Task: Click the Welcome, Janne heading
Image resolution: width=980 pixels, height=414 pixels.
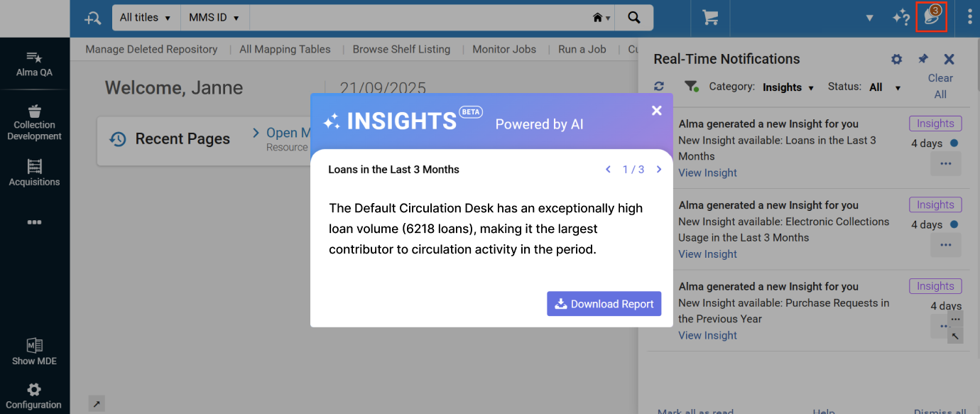Action: point(174,88)
